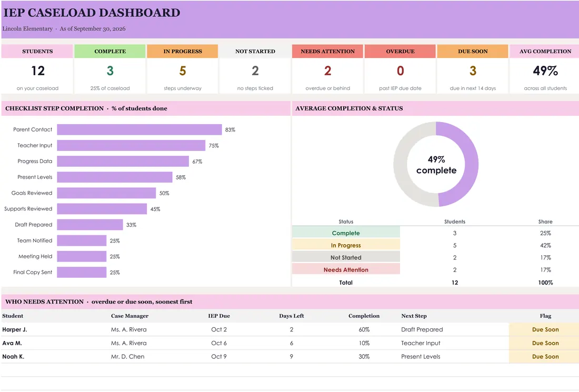
Task: Select the Lincoln Elementary date subtitle
Action: pyautogui.click(x=64, y=29)
